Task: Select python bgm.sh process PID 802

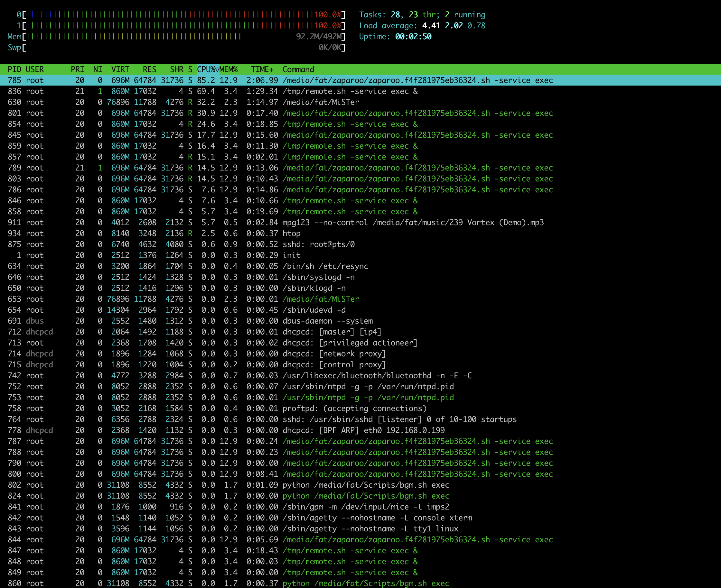Action: (x=360, y=485)
